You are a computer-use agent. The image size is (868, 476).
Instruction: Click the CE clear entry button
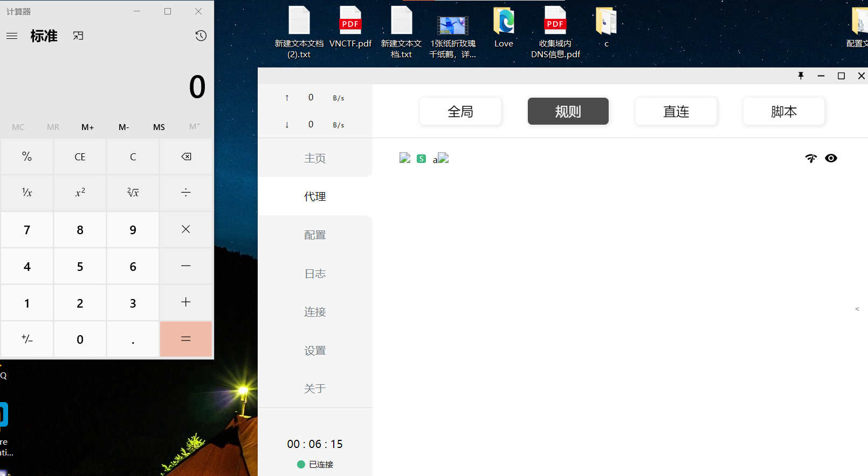[80, 157]
